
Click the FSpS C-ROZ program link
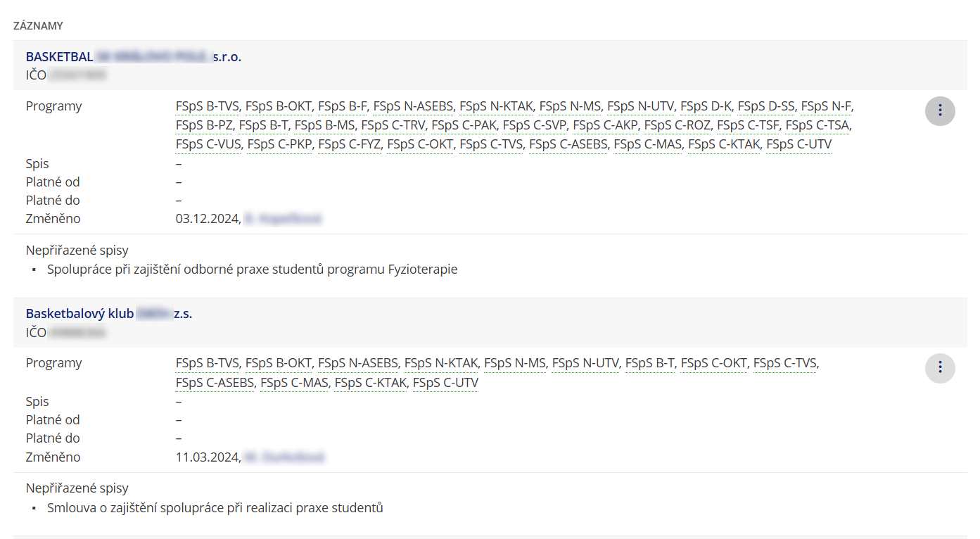click(x=677, y=126)
